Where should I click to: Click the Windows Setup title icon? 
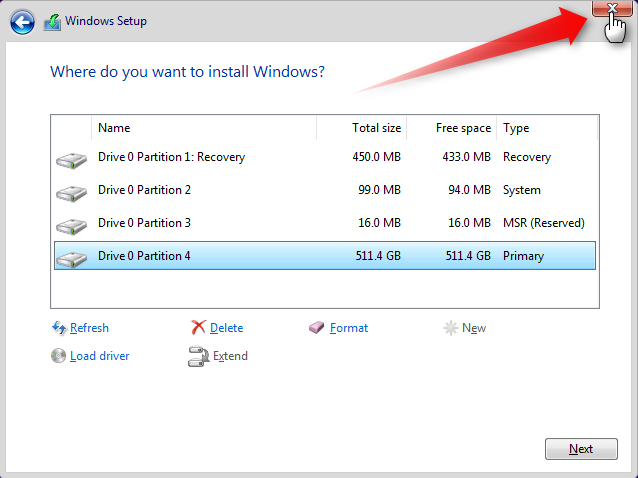coord(52,22)
